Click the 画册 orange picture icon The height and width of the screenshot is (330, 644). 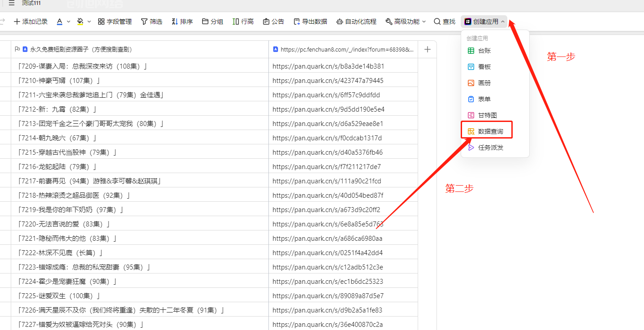(471, 83)
